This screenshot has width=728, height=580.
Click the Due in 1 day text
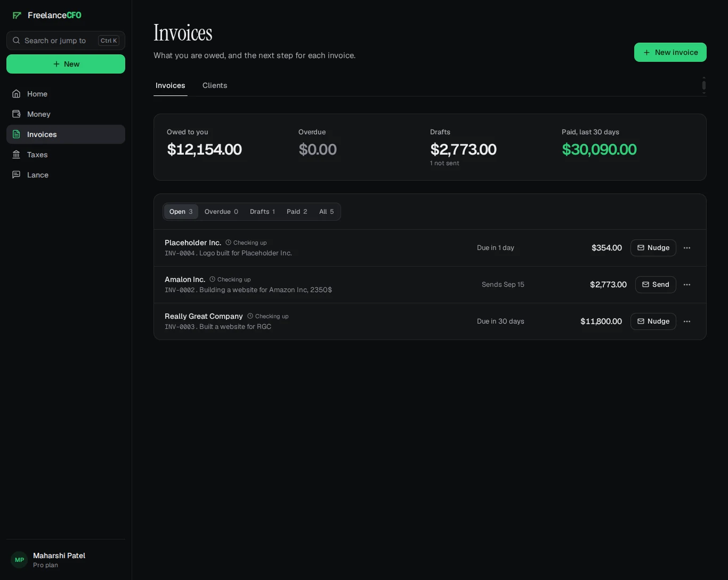[496, 248]
